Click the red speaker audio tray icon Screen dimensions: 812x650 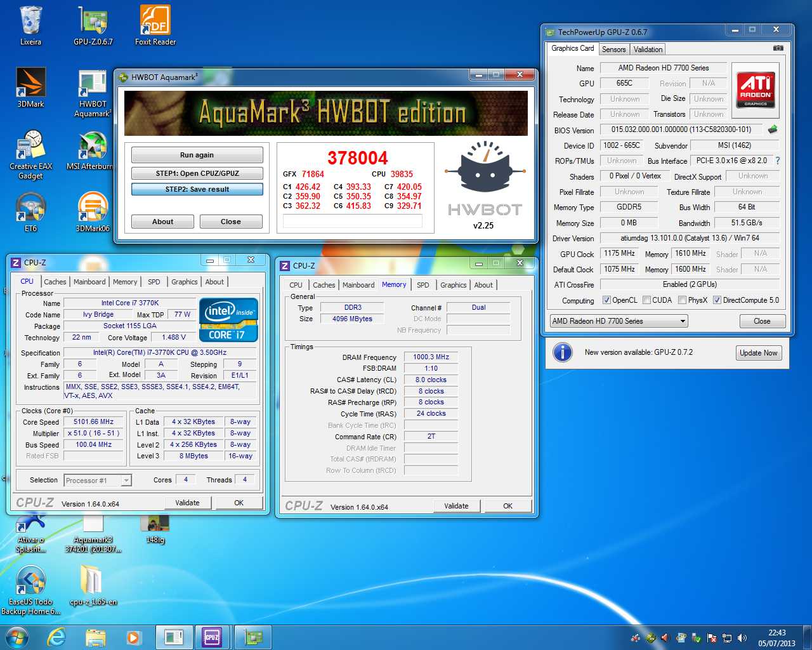tap(665, 638)
